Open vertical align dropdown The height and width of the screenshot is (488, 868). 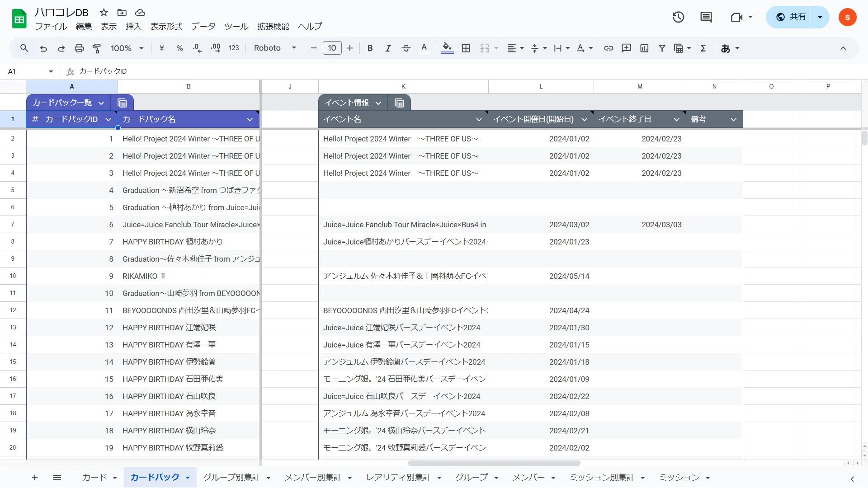click(x=539, y=48)
